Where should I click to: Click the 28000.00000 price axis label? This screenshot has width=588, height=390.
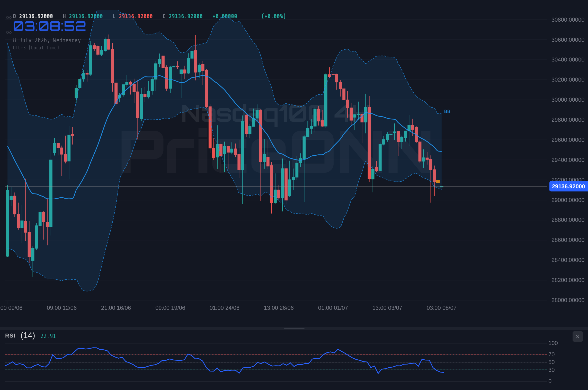click(x=568, y=300)
